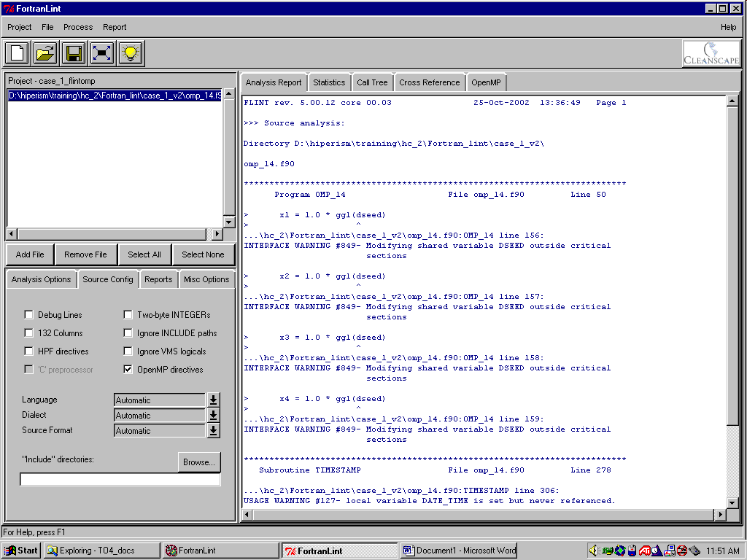Enable the 132 Columns option
Viewport: 747px width, 560px height.
pyautogui.click(x=28, y=332)
